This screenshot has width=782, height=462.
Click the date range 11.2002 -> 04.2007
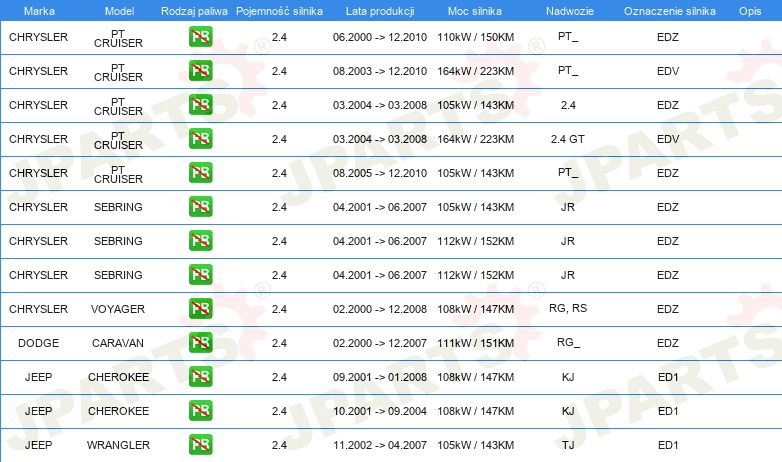(x=380, y=445)
